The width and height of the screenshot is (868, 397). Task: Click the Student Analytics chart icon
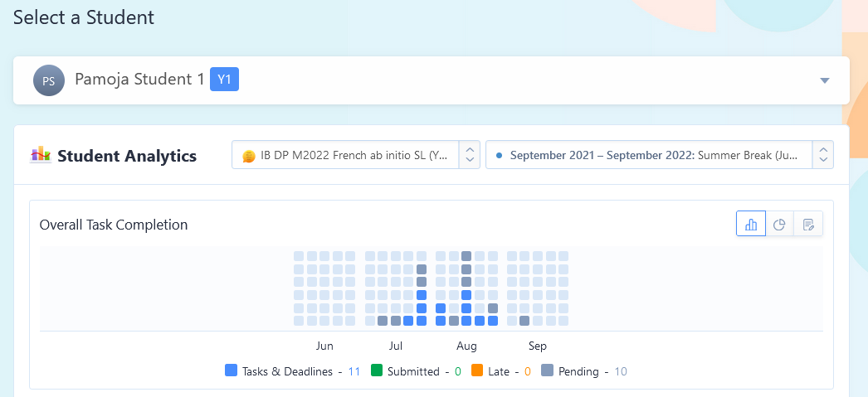point(41,154)
